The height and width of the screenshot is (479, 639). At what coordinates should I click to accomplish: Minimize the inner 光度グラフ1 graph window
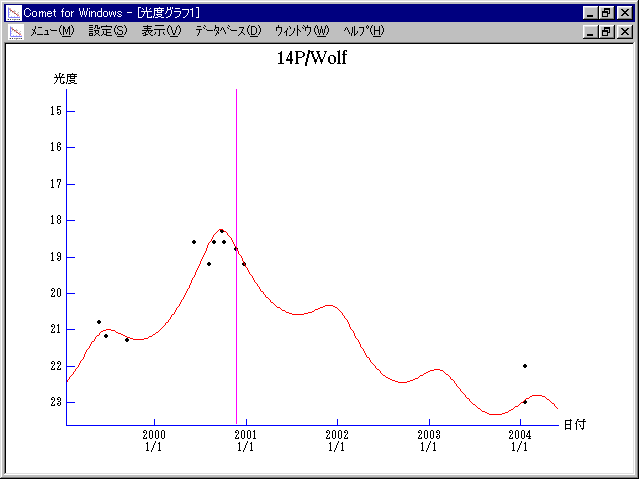pyautogui.click(x=590, y=32)
